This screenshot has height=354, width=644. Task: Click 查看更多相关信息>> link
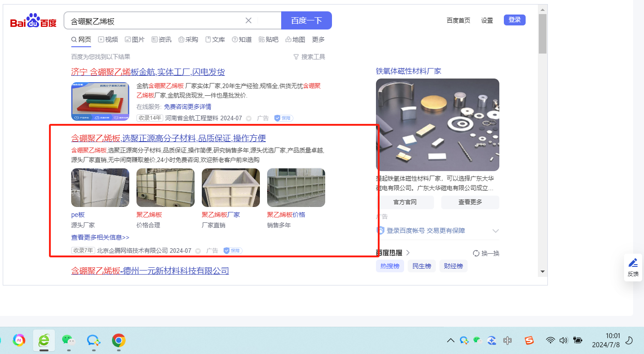[100, 237]
